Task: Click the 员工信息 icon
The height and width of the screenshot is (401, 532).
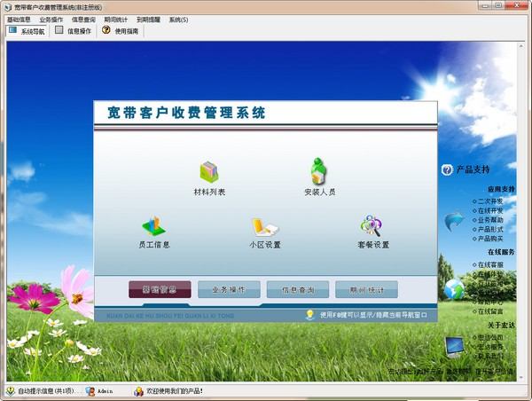Action: tap(153, 225)
